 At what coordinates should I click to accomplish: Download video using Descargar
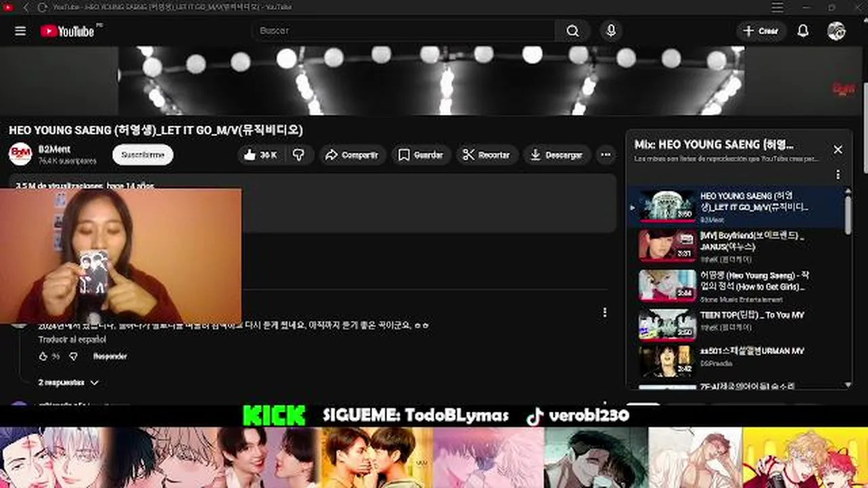[x=556, y=155]
